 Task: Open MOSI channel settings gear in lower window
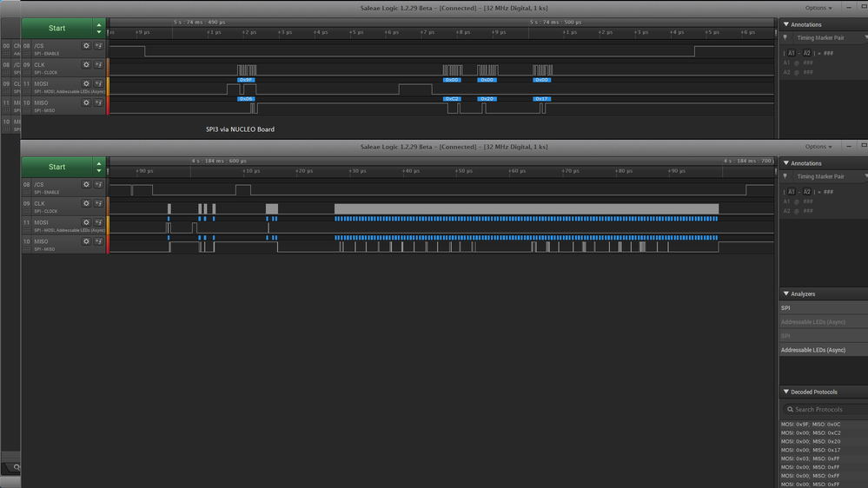[x=86, y=222]
